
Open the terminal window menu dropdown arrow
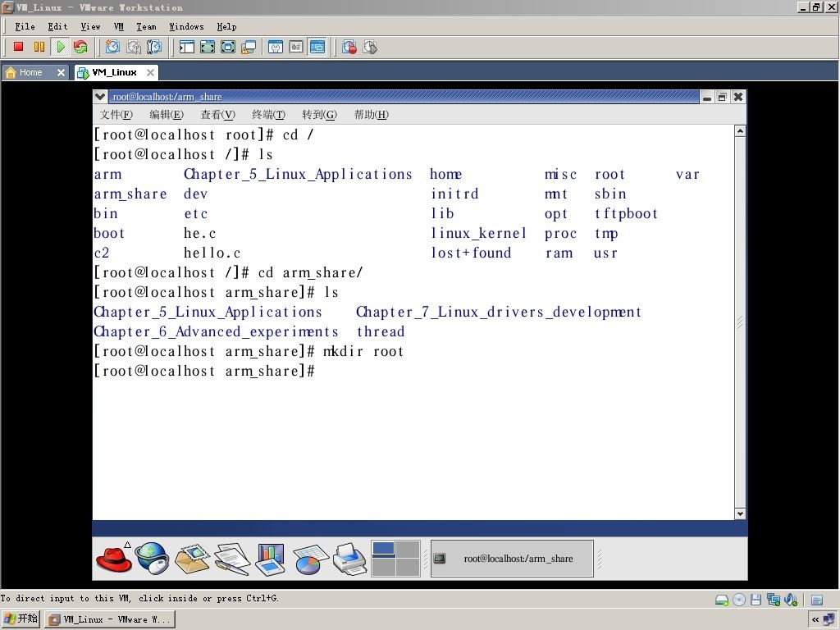click(99, 97)
